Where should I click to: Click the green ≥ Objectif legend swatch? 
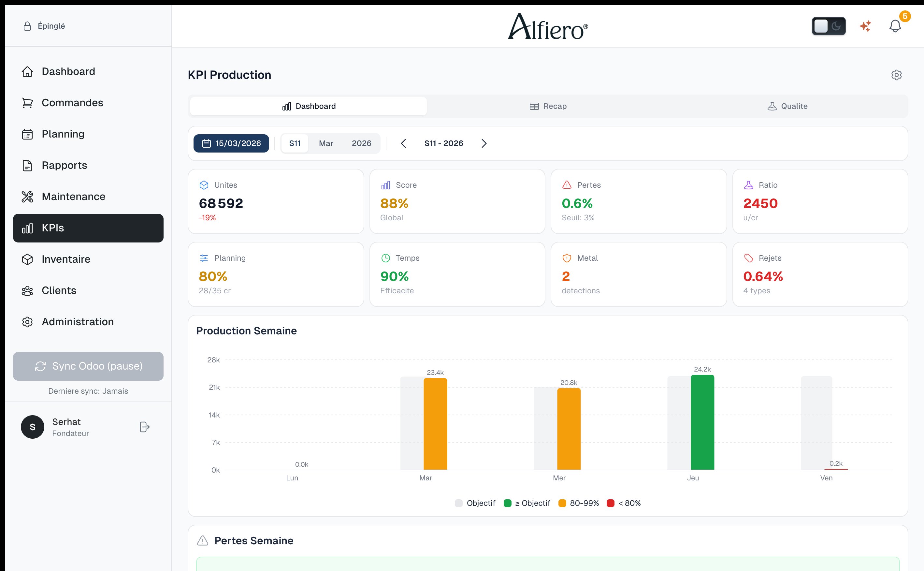pyautogui.click(x=507, y=503)
